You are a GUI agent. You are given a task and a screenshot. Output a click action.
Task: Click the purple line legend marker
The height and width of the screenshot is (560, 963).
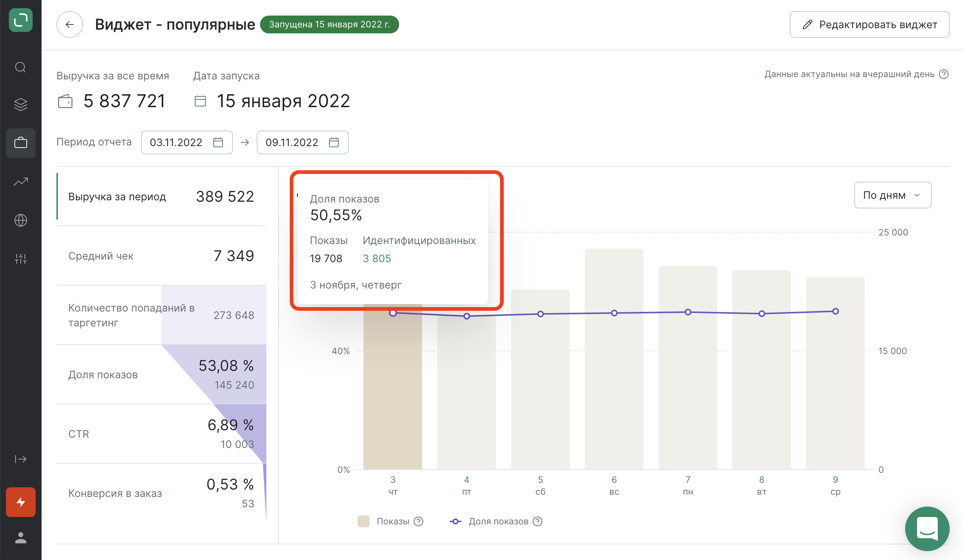455,521
